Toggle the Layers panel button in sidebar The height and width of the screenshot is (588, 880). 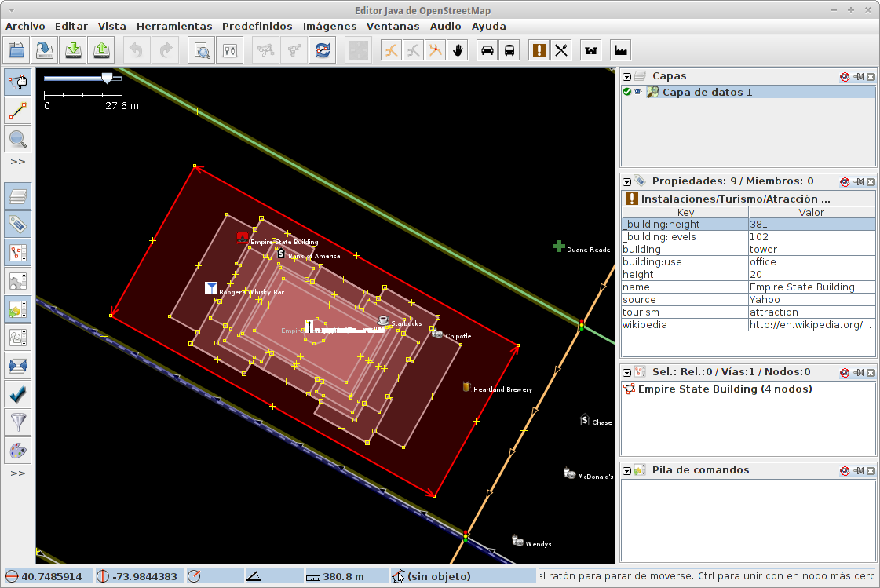click(18, 196)
